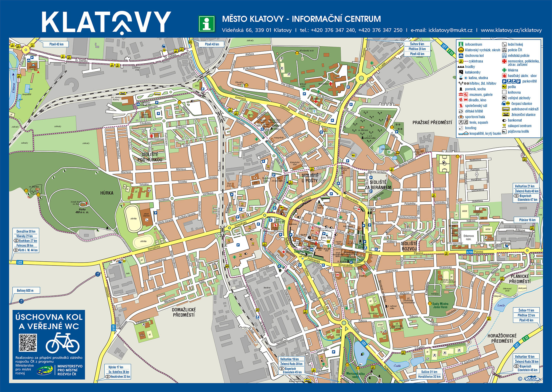This screenshot has height=392, width=552.
Task: Click the white bicycle pictogram beside the QR code
Action: coord(63,343)
